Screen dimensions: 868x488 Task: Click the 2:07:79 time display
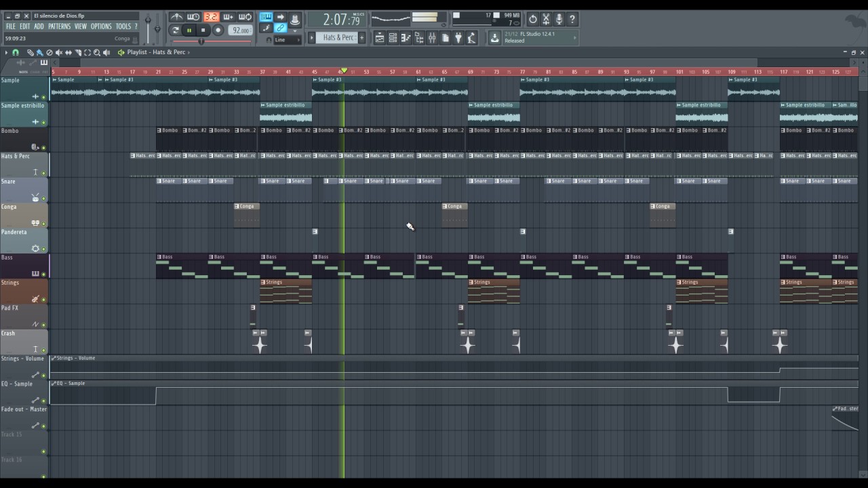tap(336, 20)
